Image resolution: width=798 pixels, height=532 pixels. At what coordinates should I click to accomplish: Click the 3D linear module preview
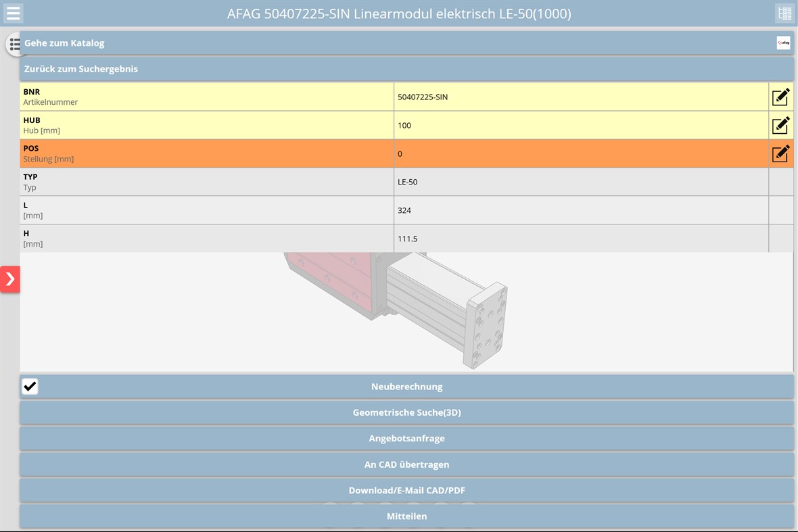[x=397, y=310]
